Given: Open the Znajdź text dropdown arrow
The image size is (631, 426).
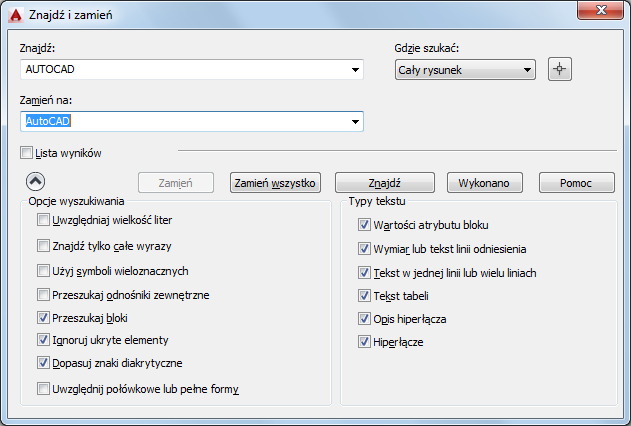Looking at the screenshot, I should (355, 70).
